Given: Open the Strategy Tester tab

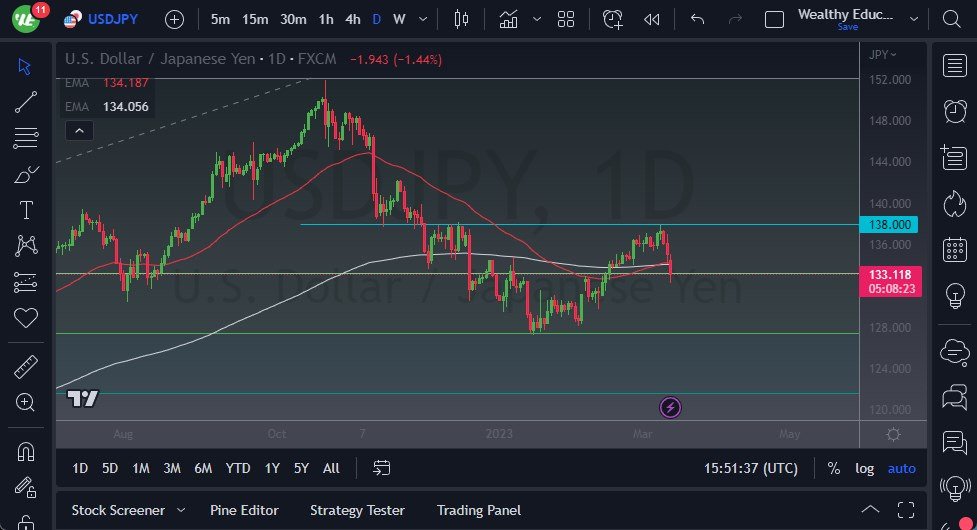Looking at the screenshot, I should 357,510.
